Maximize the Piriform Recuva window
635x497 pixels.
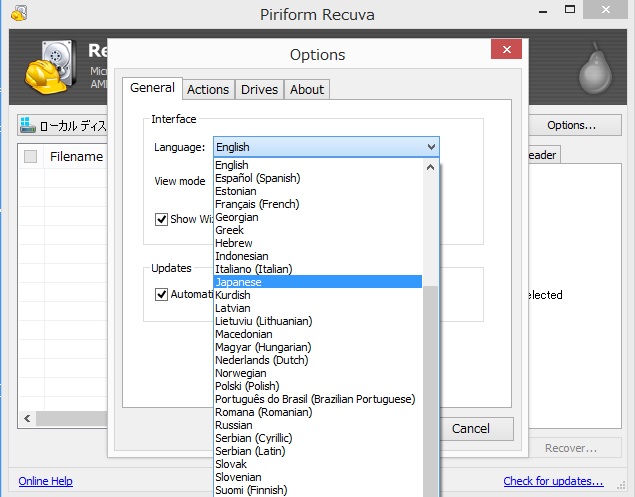(570, 10)
